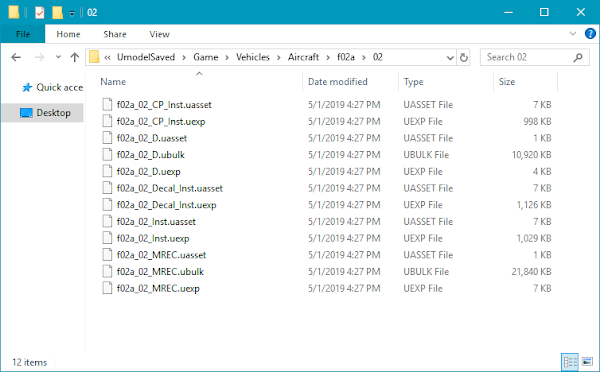
Task: Open the Help question mark icon
Action: (590, 34)
